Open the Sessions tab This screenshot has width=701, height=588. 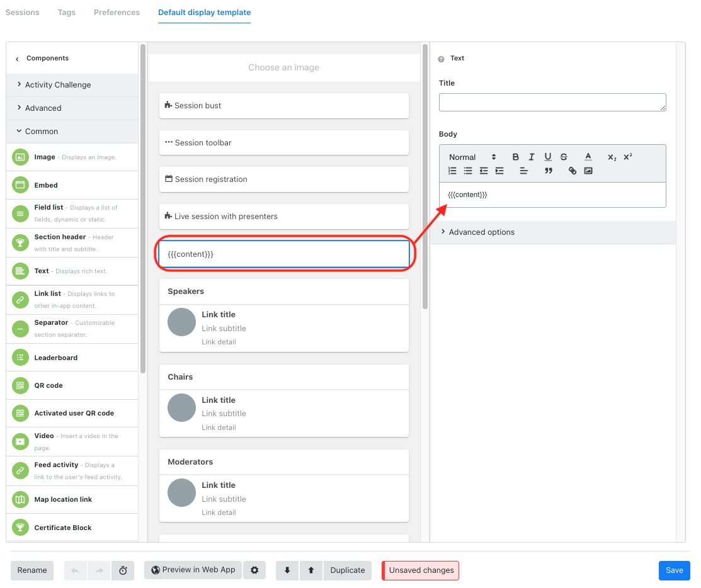[x=22, y=13]
